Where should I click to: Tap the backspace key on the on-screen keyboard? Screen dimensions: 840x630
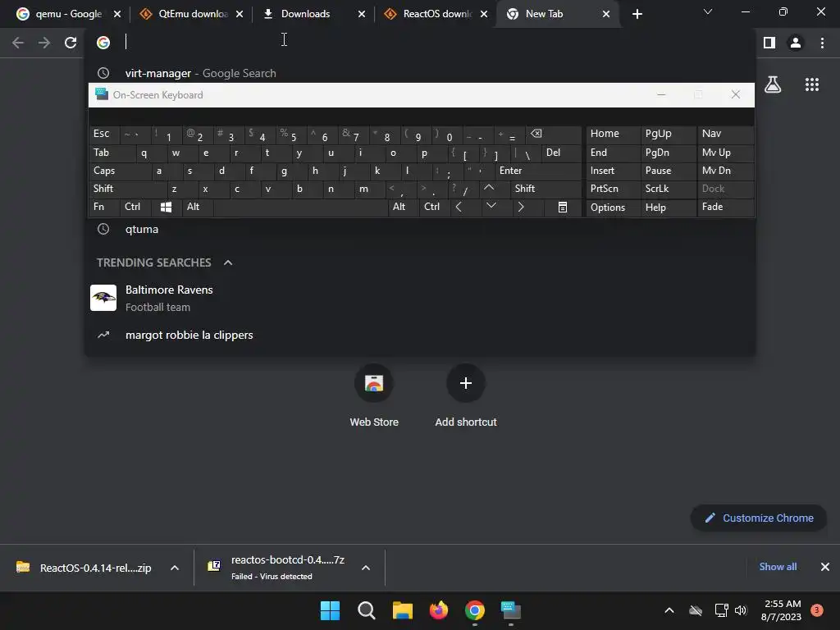pyautogui.click(x=554, y=134)
